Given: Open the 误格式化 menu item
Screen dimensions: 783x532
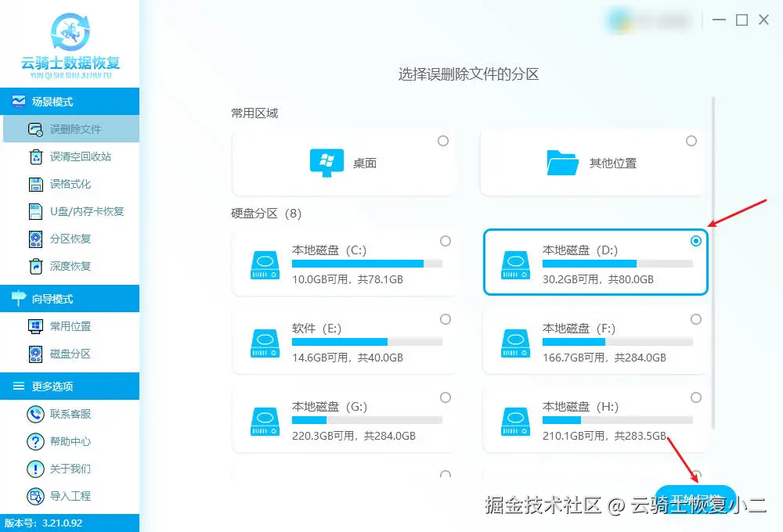Looking at the screenshot, I should coord(70,184).
